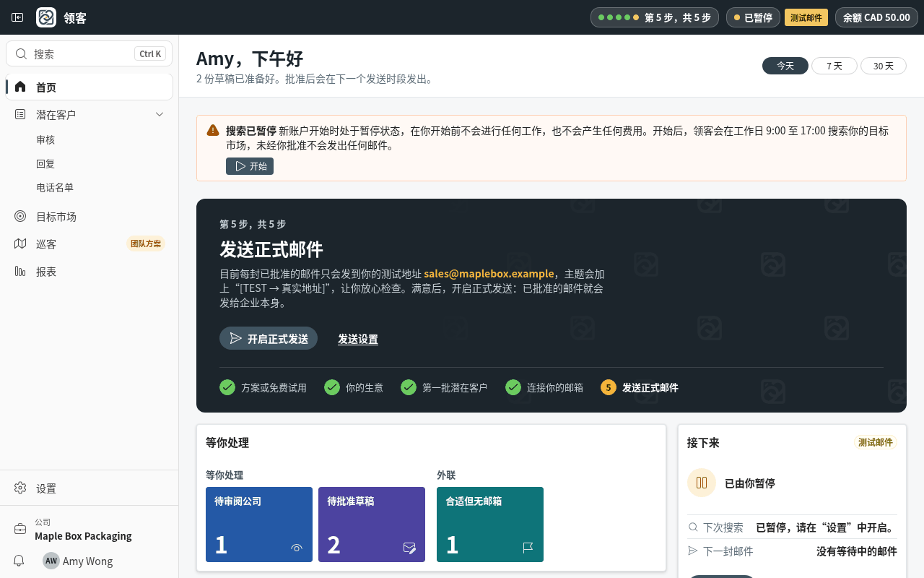Click the Ctrl K shortcut hint

tap(150, 53)
